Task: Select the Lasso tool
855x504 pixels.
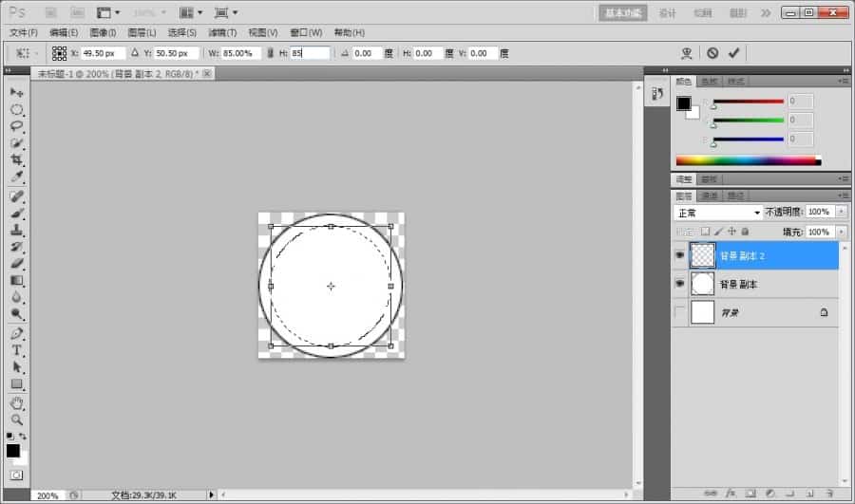Action: pyautogui.click(x=16, y=127)
